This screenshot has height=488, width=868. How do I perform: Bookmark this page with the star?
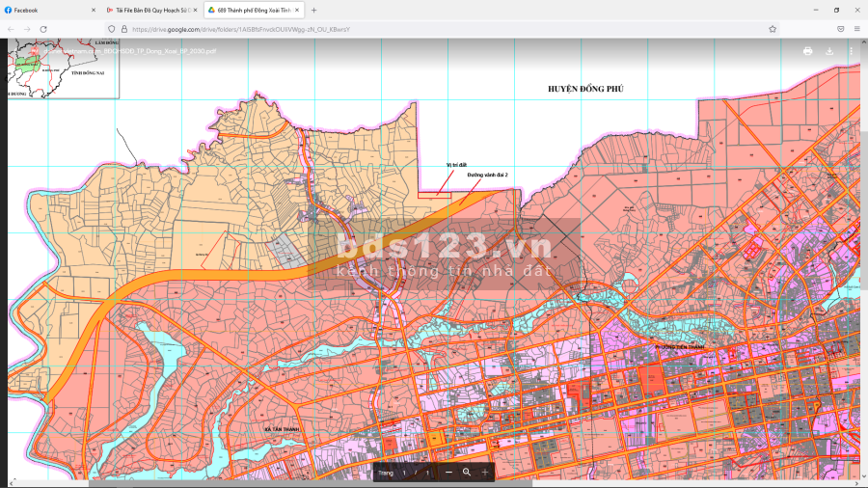click(773, 29)
